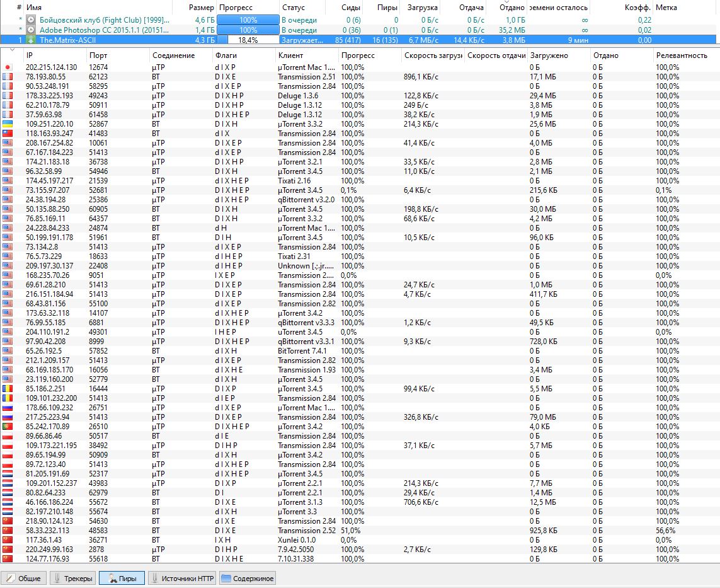Screen dimensions: 720x588
Task: Click the green download icon of The.Matrix-ASCII
Action: pyautogui.click(x=31, y=40)
